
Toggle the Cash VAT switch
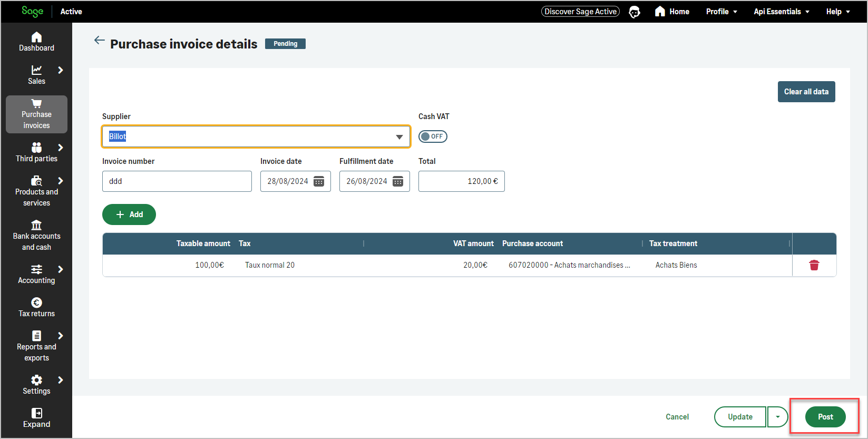[x=433, y=136]
